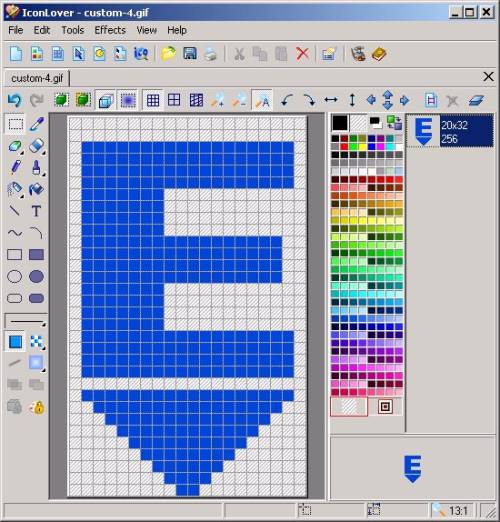Click the swap colors icon

(394, 123)
